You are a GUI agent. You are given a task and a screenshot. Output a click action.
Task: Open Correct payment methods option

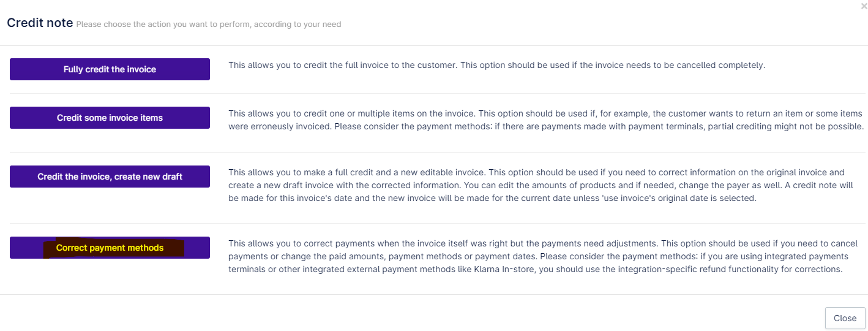(110, 248)
